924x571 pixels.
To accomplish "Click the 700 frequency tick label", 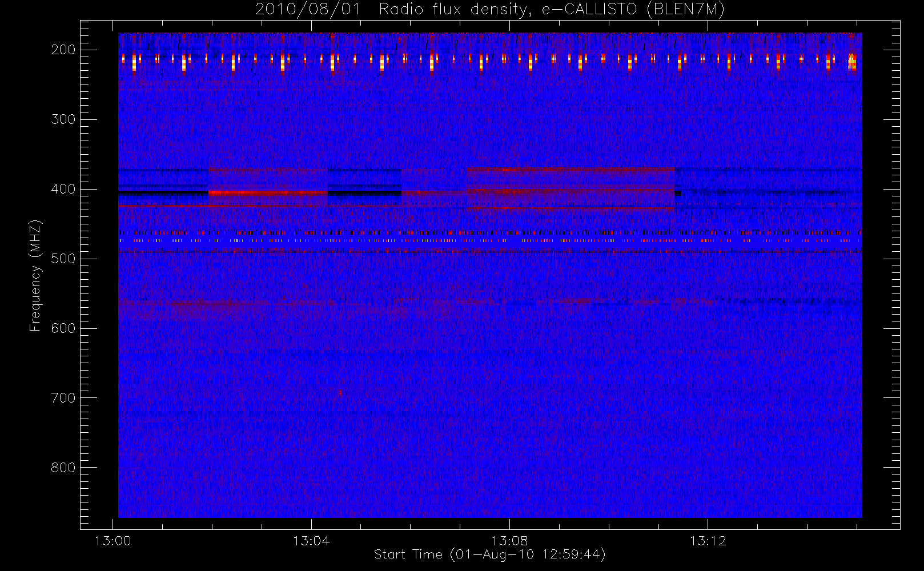I will pos(63,398).
